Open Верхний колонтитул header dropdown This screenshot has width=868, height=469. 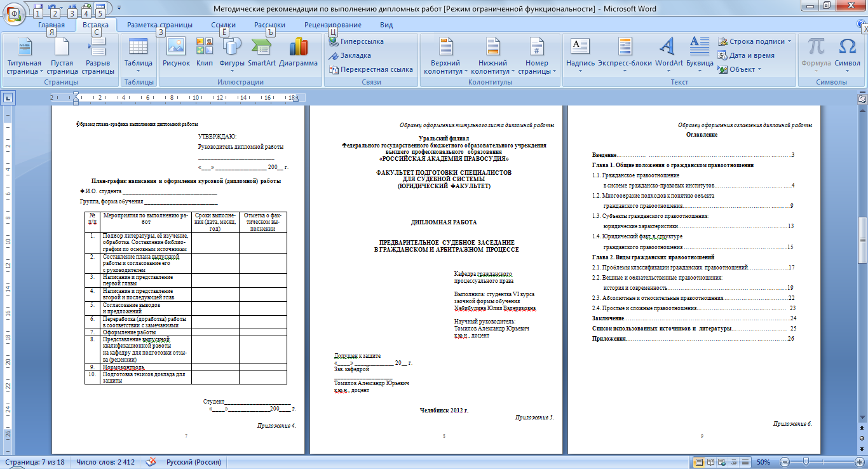(445, 56)
